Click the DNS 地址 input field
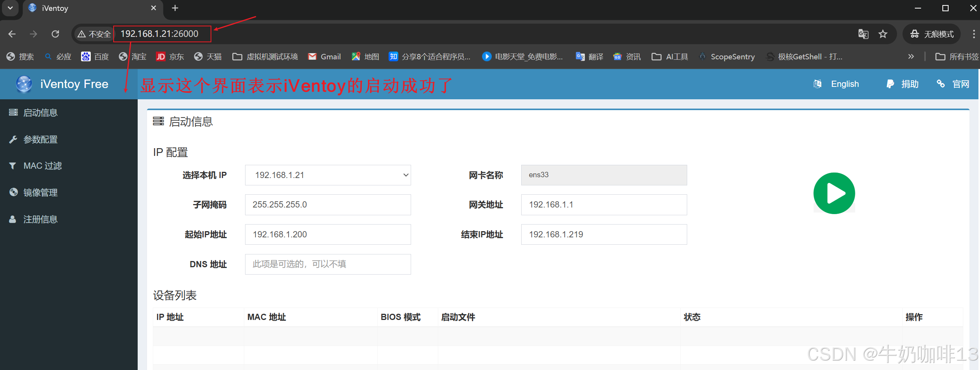 [x=328, y=264]
